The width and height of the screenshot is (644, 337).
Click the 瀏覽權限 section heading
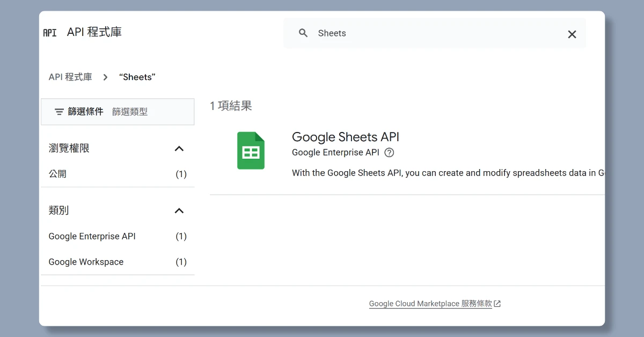69,149
